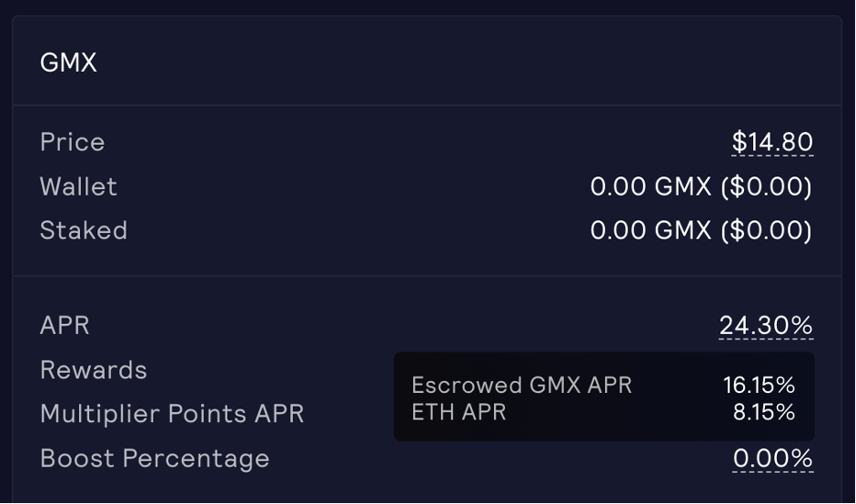Click the 16.15% value in the tooltip

click(x=760, y=385)
